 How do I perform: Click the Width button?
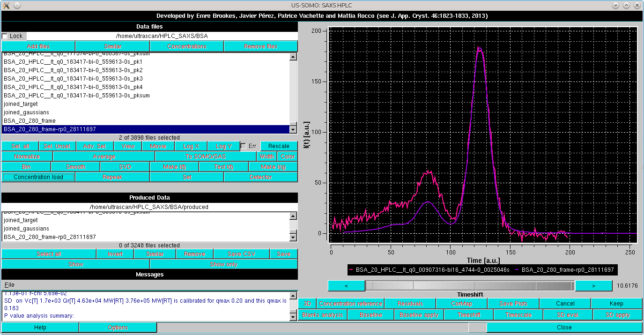[267, 156]
